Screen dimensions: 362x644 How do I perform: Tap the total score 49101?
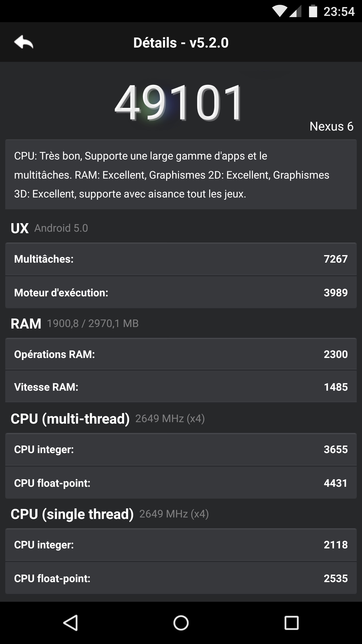pyautogui.click(x=178, y=103)
